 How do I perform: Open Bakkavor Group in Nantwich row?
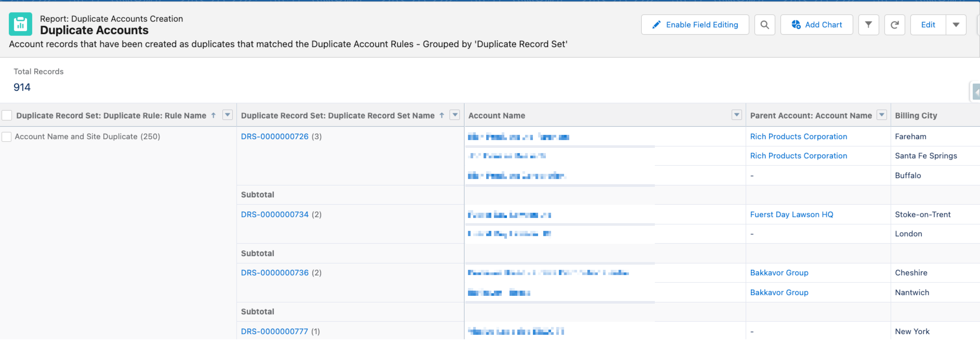point(779,293)
